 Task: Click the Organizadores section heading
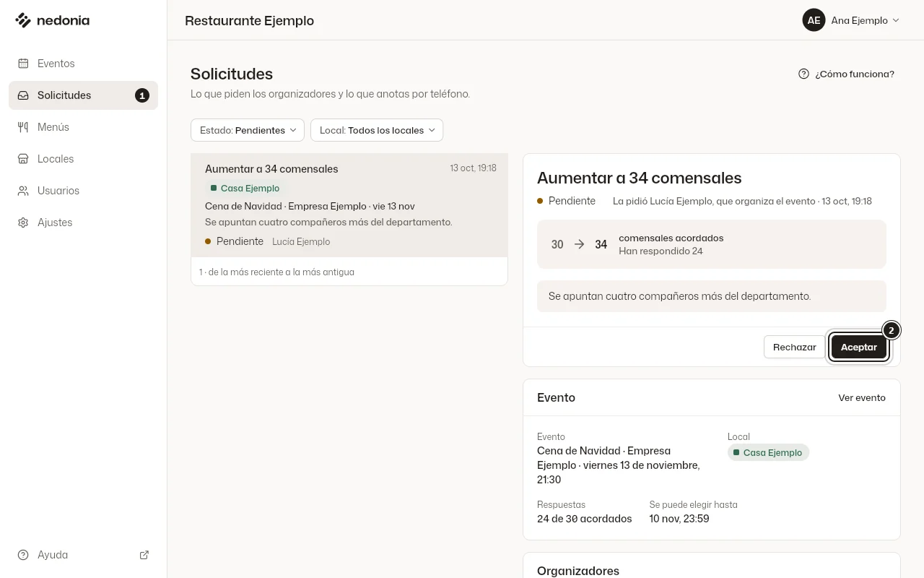click(578, 571)
